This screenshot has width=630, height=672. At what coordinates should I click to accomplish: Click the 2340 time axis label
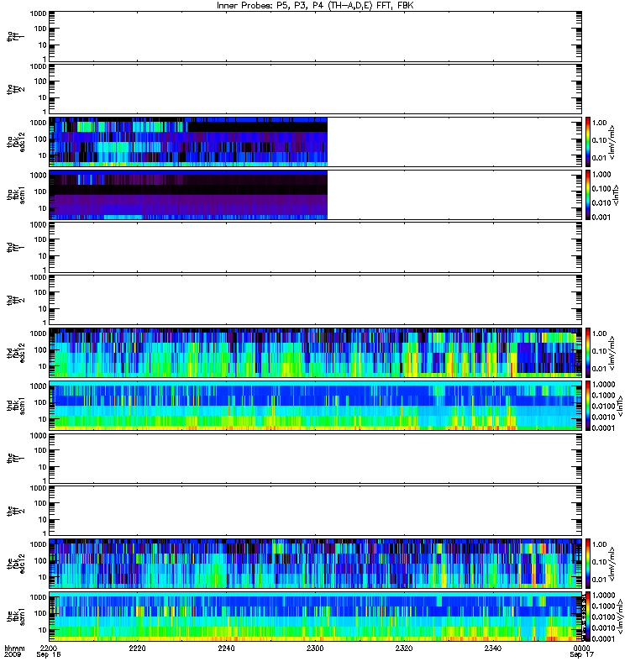click(493, 648)
